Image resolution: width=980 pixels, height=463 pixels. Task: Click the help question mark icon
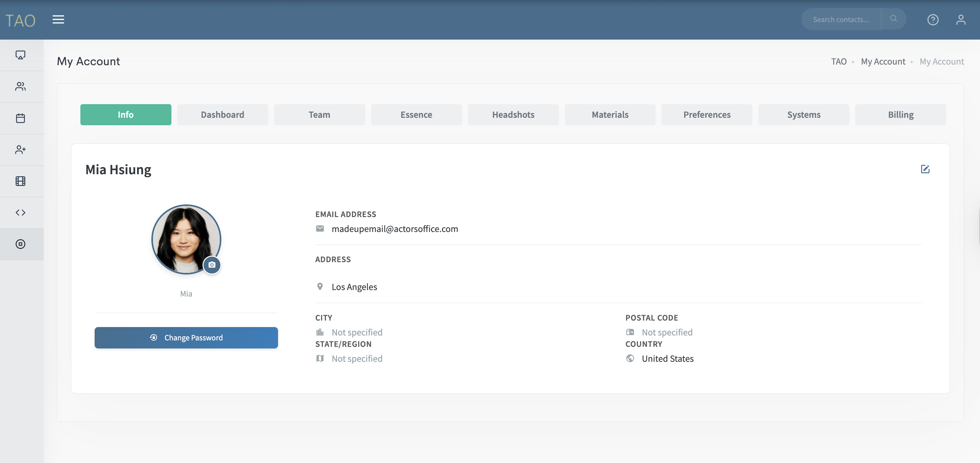(932, 19)
